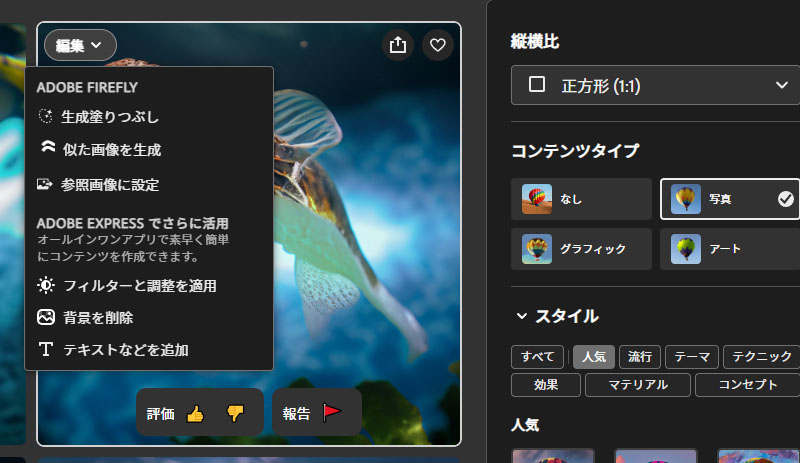Click the share/export icon on image
The height and width of the screenshot is (463, 800).
(397, 45)
